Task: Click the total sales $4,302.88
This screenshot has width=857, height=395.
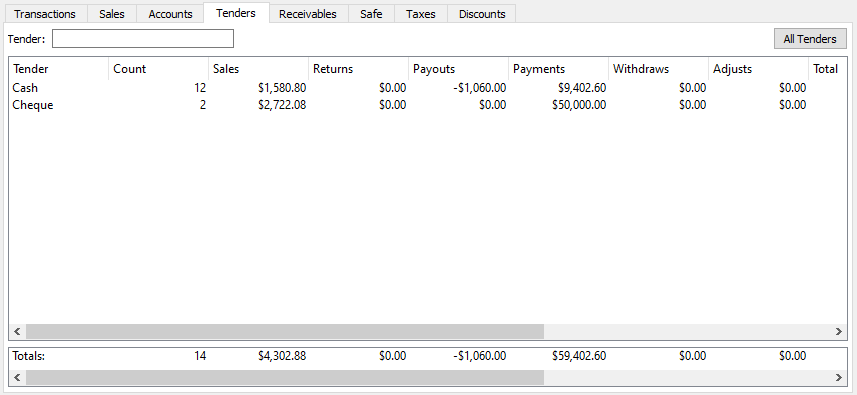Action: tap(282, 356)
